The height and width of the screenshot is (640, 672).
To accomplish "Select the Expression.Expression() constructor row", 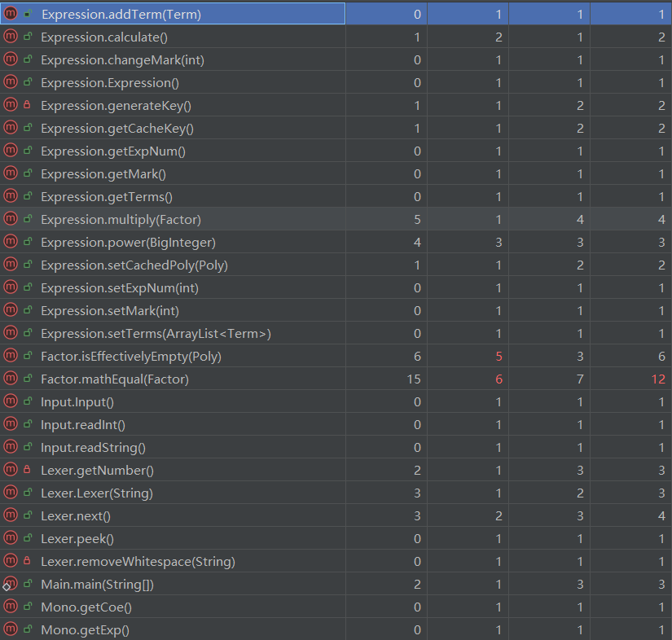I will tap(336, 82).
